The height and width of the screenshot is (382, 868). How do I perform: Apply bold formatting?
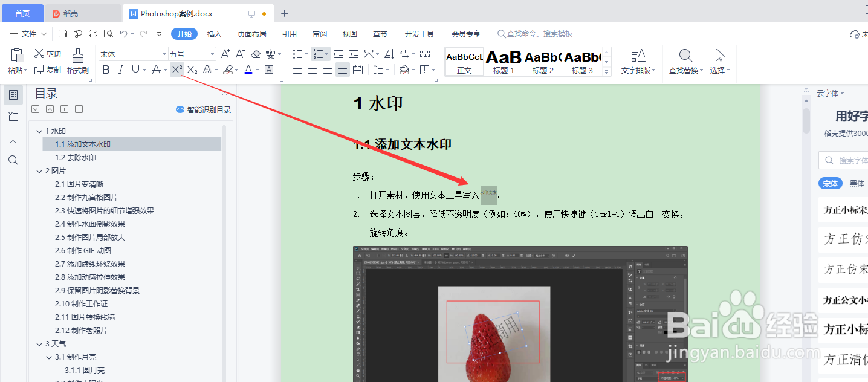click(x=106, y=70)
